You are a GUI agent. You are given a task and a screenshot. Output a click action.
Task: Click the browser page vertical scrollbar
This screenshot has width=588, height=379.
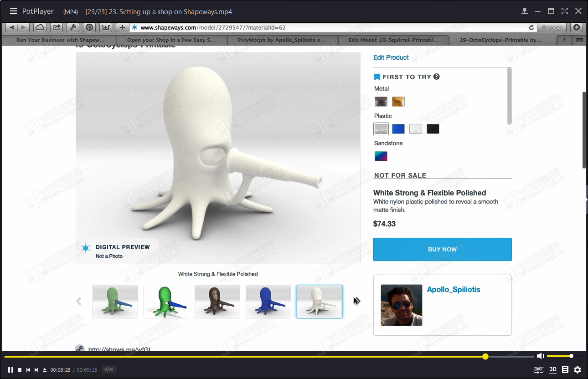[584, 130]
